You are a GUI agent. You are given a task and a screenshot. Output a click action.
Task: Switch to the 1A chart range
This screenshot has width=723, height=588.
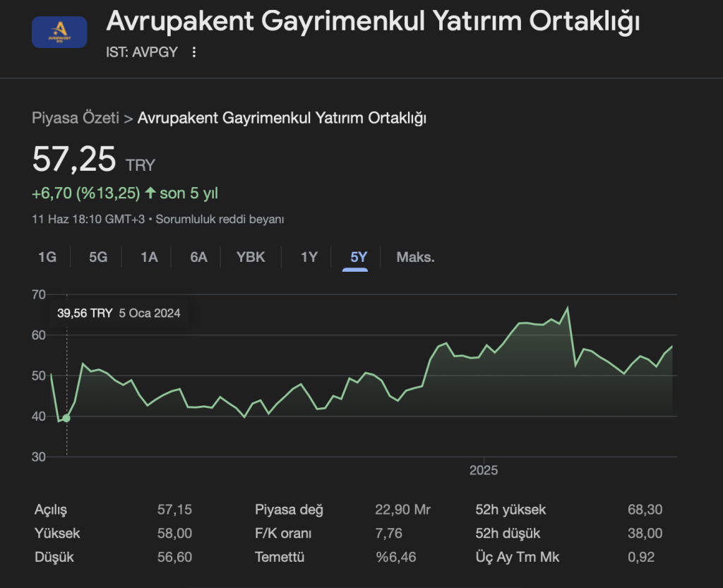(149, 257)
